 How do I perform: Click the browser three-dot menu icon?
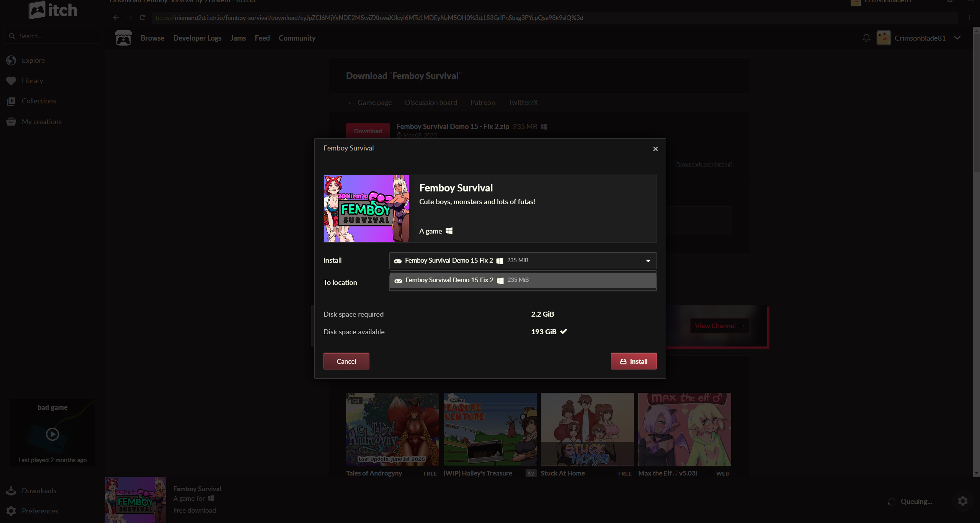click(969, 18)
